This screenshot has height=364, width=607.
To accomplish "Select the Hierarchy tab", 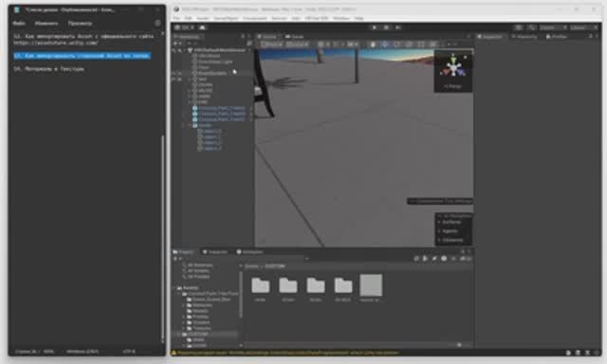I will tap(187, 36).
